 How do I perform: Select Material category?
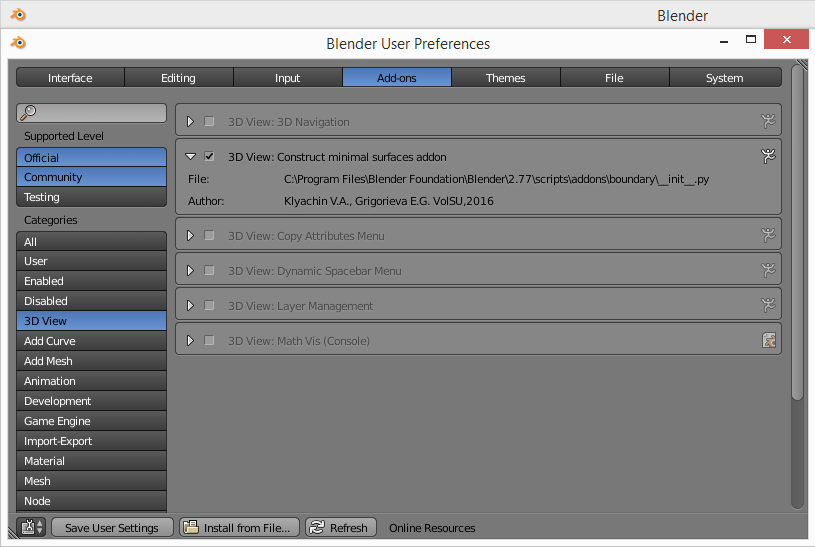(91, 461)
